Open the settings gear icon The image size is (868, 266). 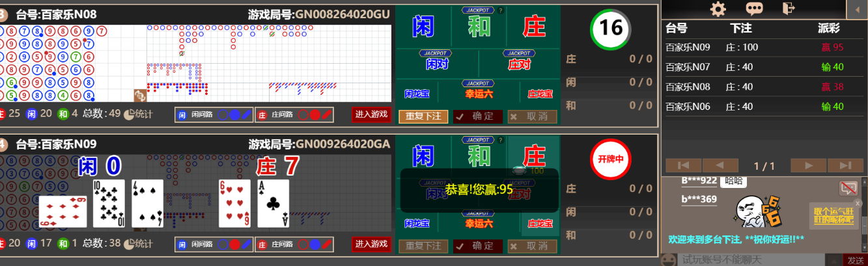718,8
